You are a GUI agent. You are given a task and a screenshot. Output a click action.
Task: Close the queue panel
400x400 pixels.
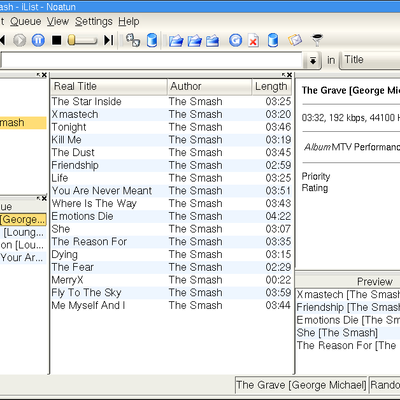(x=44, y=199)
